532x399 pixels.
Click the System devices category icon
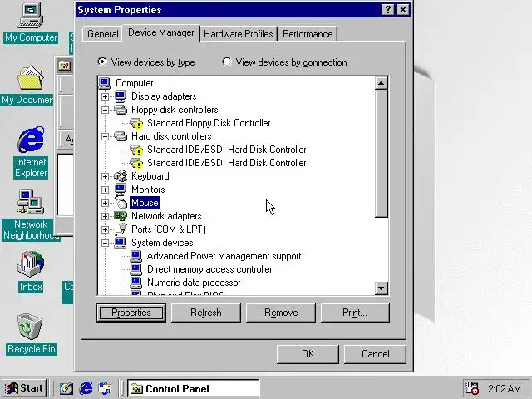click(x=121, y=243)
